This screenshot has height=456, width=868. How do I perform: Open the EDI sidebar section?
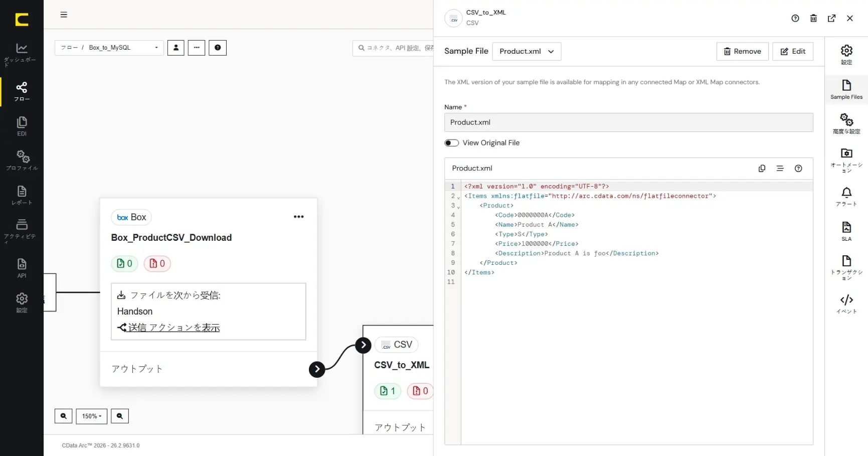[22, 126]
